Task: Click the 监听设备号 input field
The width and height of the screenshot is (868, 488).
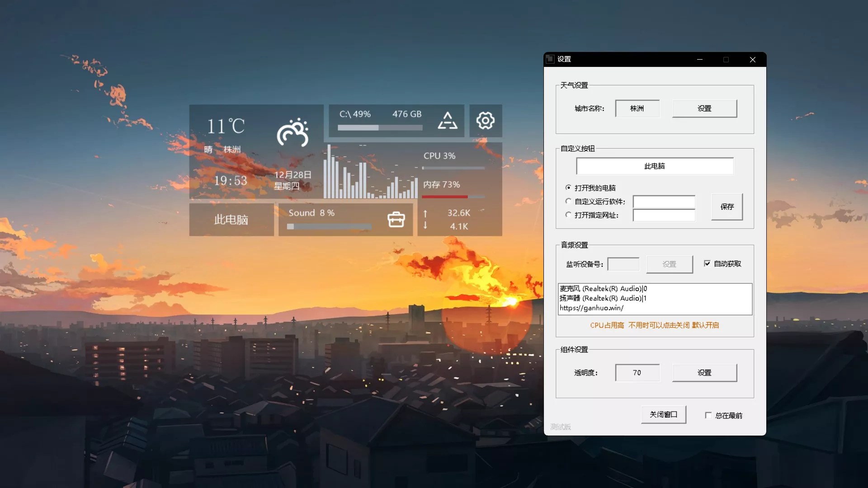Action: click(623, 264)
